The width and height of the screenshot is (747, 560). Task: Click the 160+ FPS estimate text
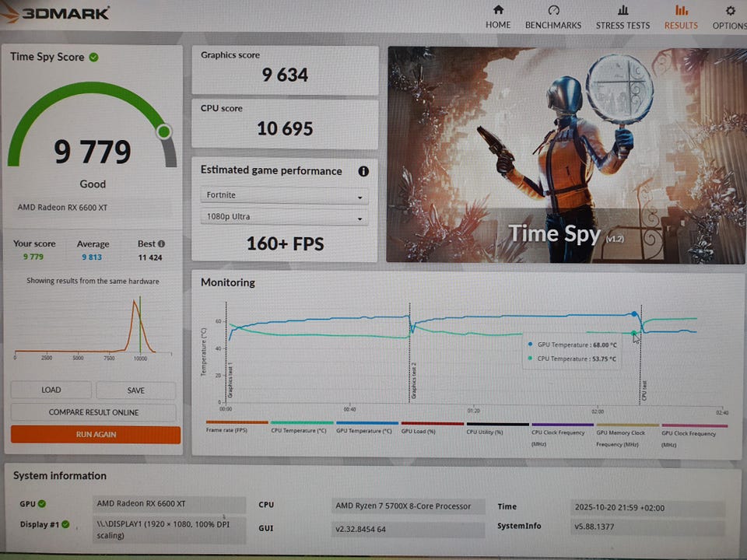coord(285,243)
